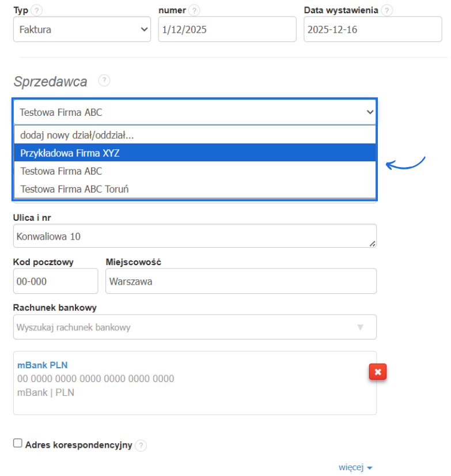Open Wyszukaj rachunek bankowy dropdown
The image size is (451, 476).
tap(195, 327)
